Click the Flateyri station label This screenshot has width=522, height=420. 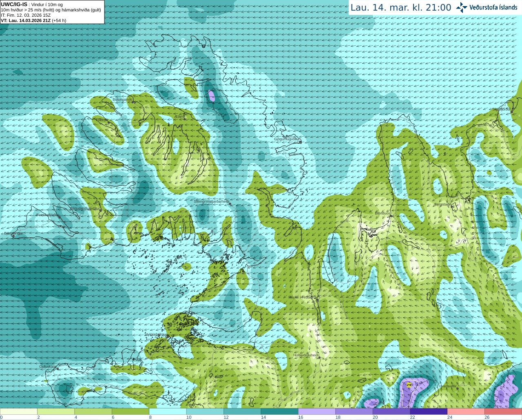(102, 120)
